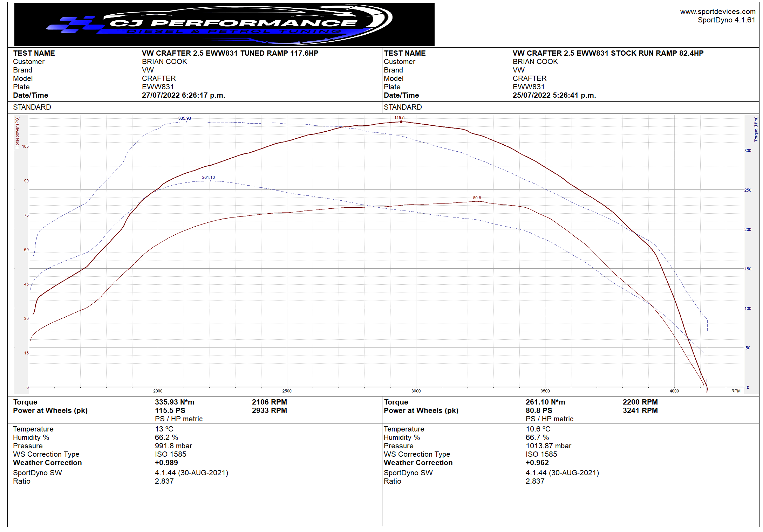Viewport: 763px width, 532px height.
Task: Click the left STANDARD header label
Action: tap(32, 107)
